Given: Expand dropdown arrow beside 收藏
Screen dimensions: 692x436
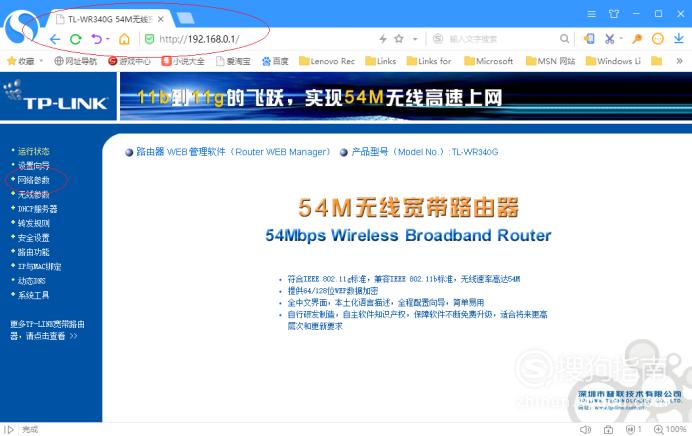Looking at the screenshot, I should point(41,61).
